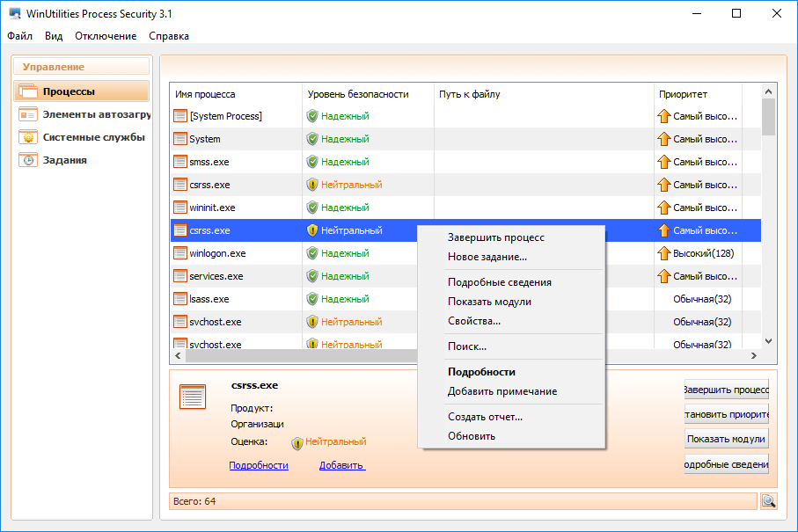Open the Процессы section icon
This screenshot has width=798, height=532.
pyautogui.click(x=28, y=91)
